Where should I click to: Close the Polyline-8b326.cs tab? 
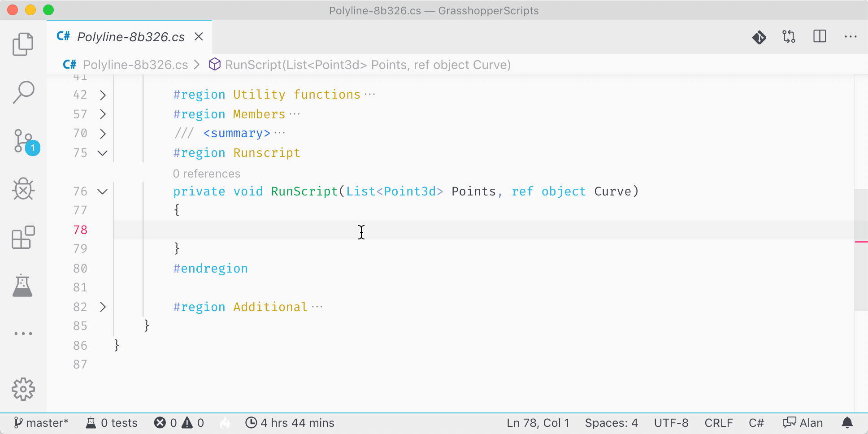[199, 37]
